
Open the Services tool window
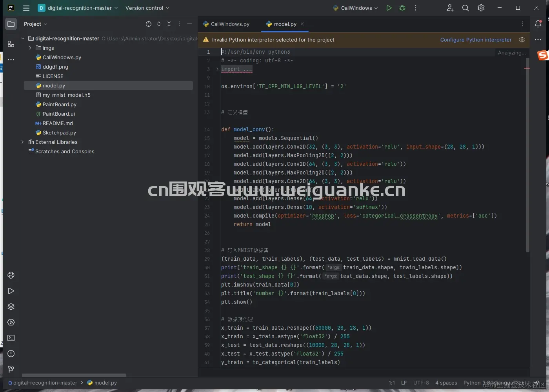point(11,322)
